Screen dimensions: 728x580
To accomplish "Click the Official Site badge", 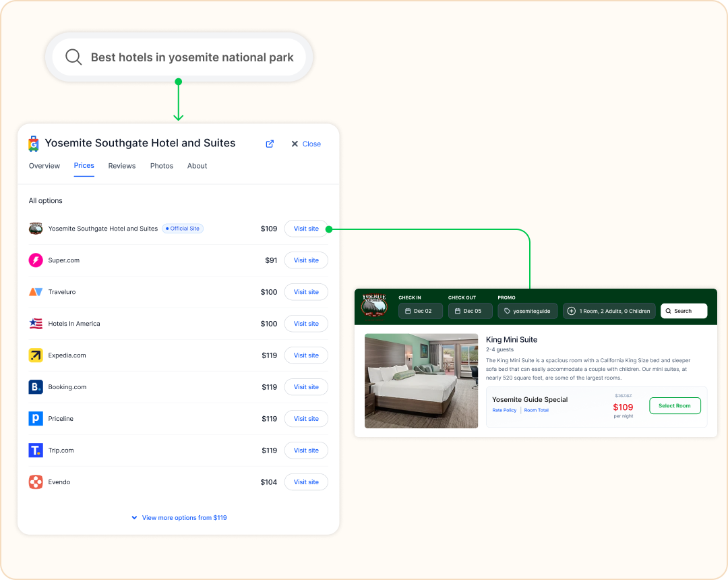I will [183, 229].
